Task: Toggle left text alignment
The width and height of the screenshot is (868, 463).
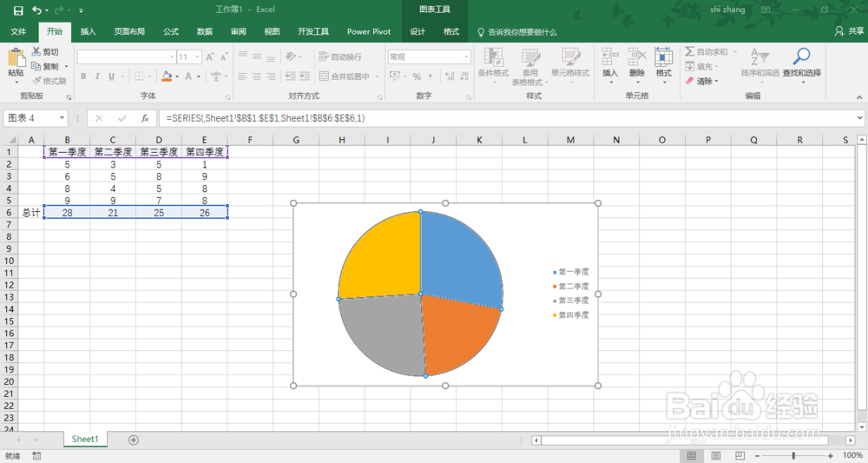Action: click(x=242, y=76)
